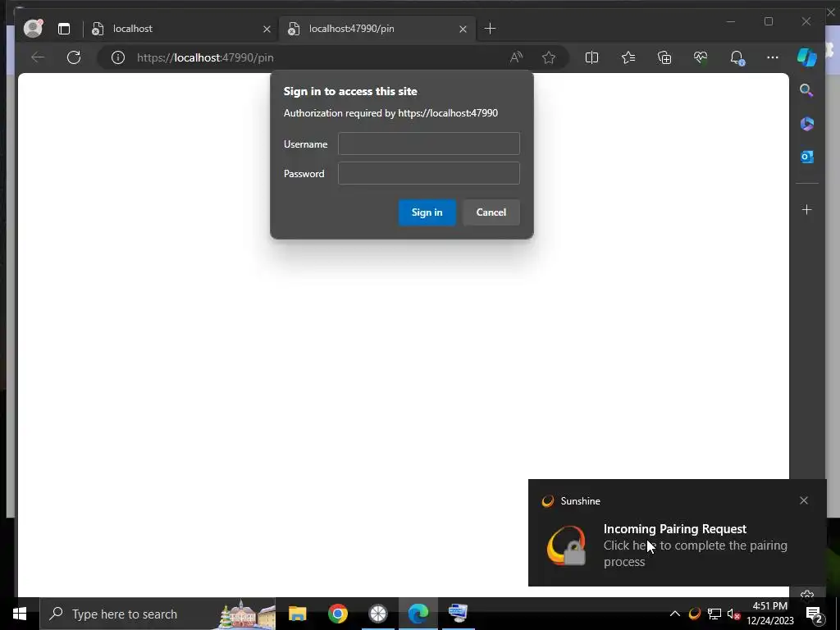The height and width of the screenshot is (630, 840).
Task: Open the network tray icon
Action: (714, 614)
